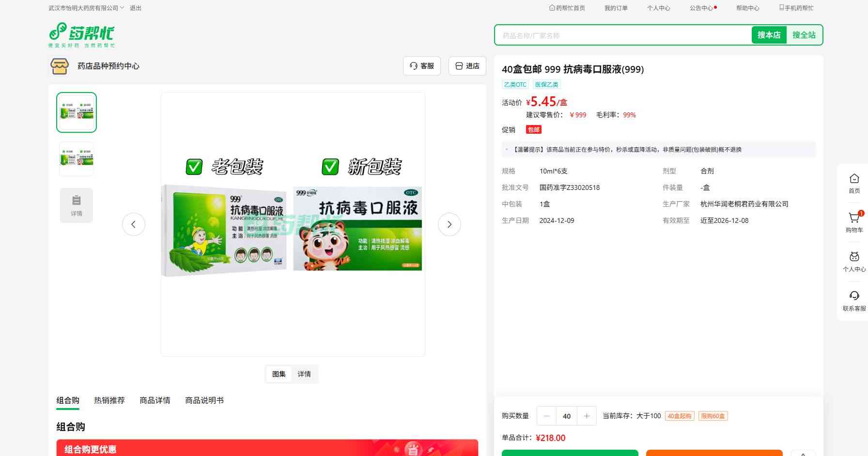Increase purchase quantity with plus button

point(587,416)
